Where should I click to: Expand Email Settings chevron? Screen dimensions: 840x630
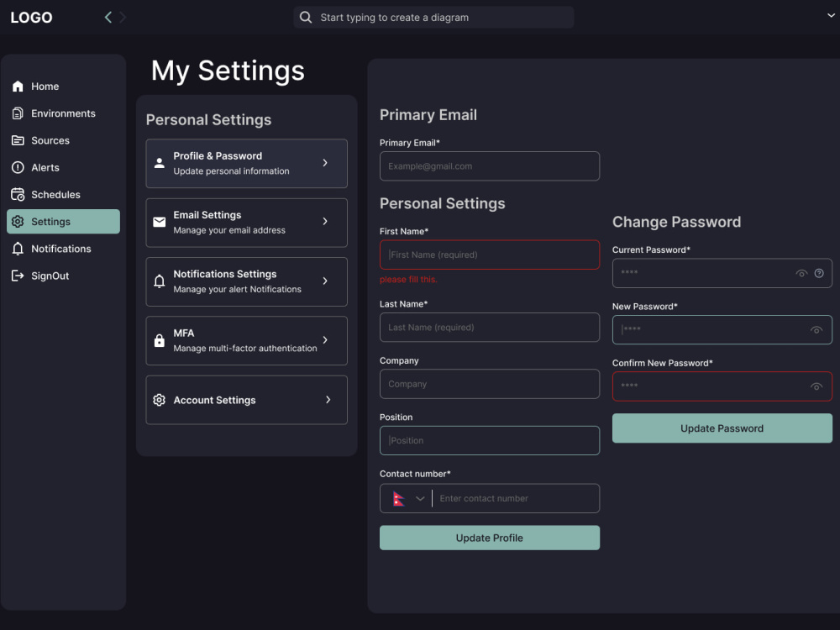325,221
